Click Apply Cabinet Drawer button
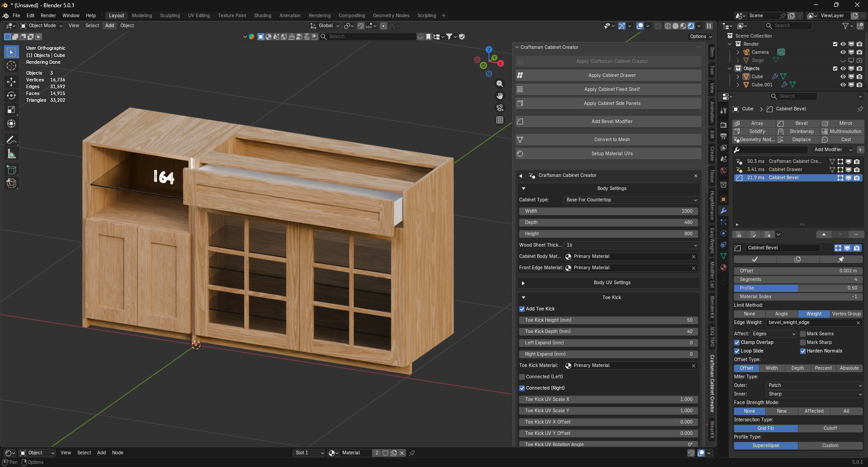The image size is (868, 467). pyautogui.click(x=608, y=76)
